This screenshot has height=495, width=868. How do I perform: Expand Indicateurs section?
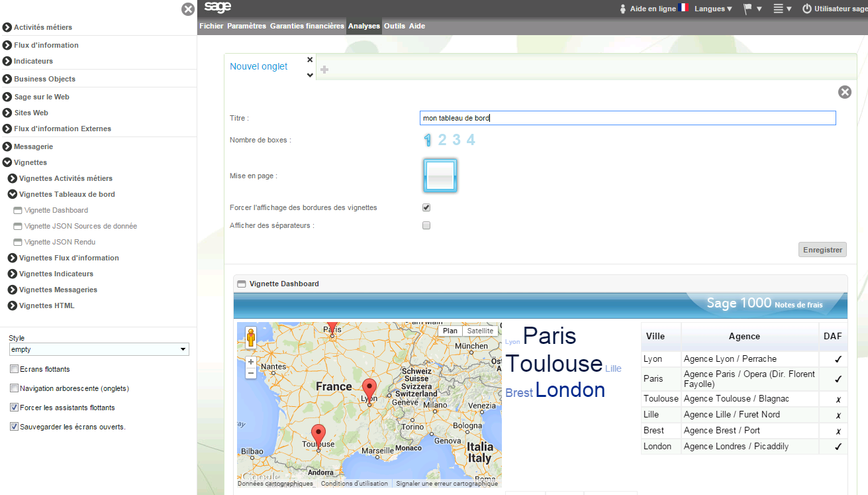pyautogui.click(x=7, y=61)
